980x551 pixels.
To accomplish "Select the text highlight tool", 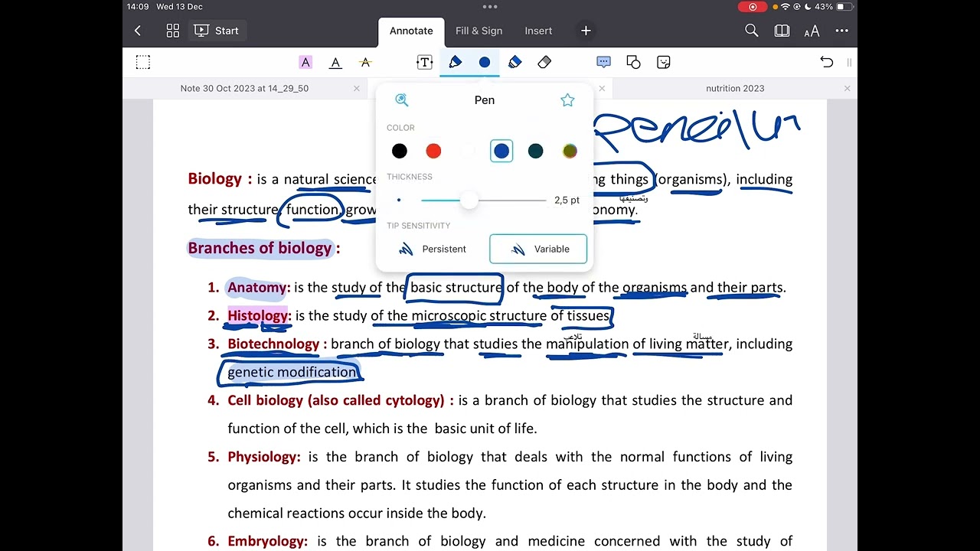I will (305, 62).
